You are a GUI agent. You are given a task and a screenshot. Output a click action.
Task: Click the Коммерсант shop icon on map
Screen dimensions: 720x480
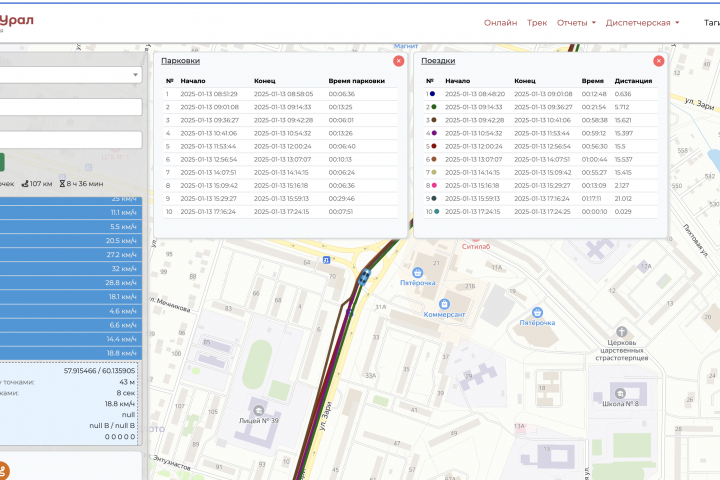[444, 304]
